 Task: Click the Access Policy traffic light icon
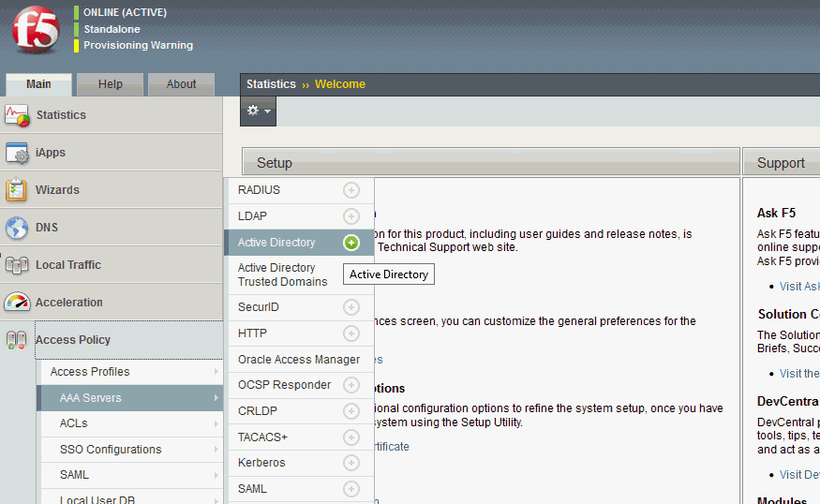pos(17,340)
